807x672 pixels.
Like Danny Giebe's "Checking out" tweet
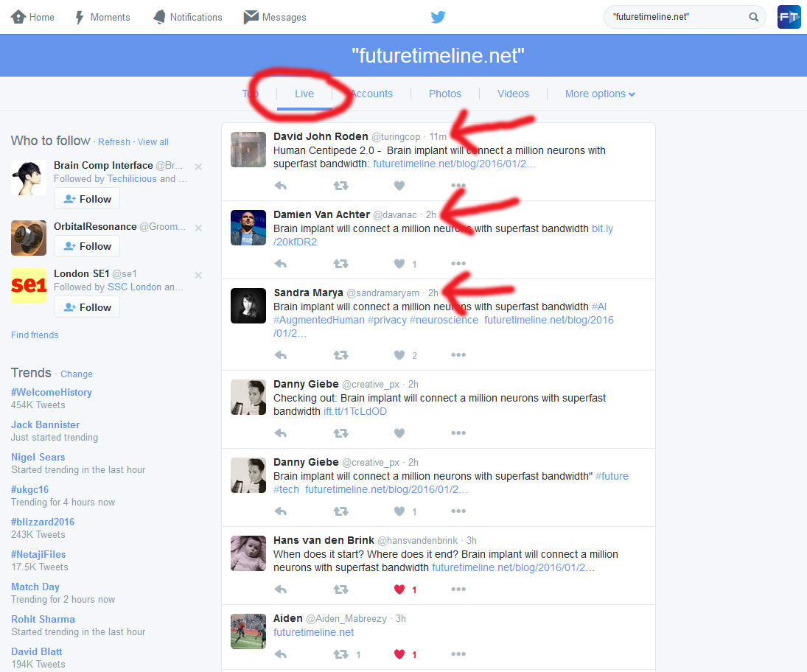tap(399, 433)
